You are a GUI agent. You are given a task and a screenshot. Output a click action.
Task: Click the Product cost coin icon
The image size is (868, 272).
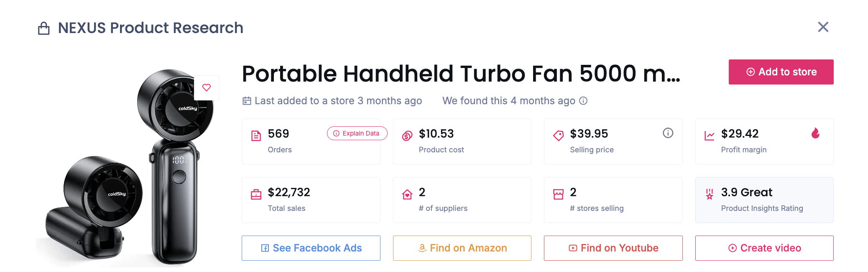[407, 136]
